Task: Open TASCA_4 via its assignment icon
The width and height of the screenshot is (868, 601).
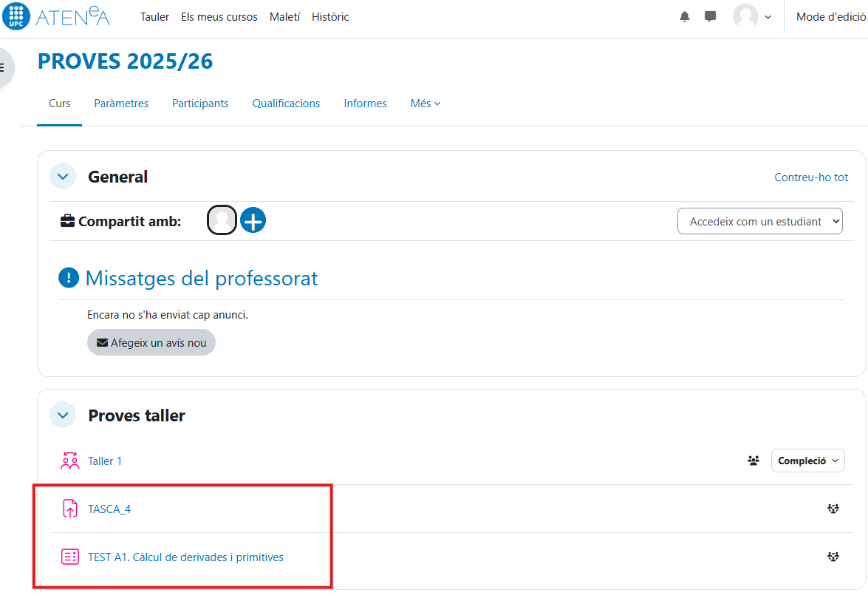Action: (x=70, y=509)
